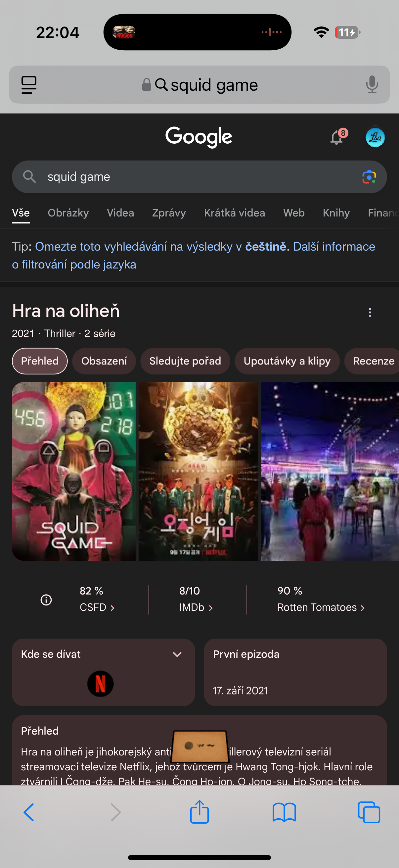The height and width of the screenshot is (868, 399).
Task: Open the Squid Game doll poster thumbnail
Action: point(74,471)
